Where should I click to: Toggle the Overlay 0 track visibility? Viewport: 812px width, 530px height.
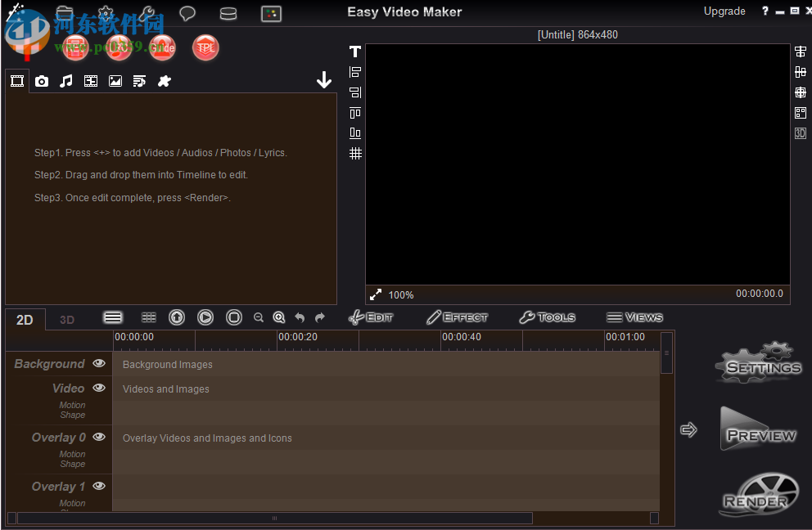tap(99, 437)
